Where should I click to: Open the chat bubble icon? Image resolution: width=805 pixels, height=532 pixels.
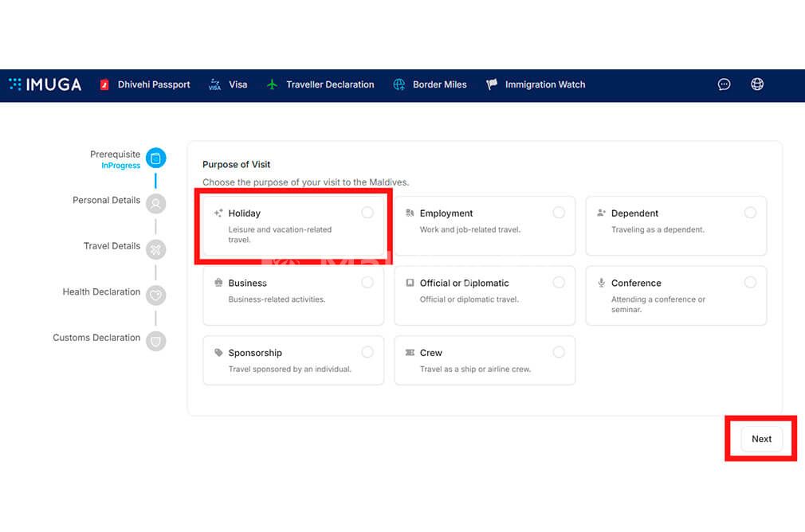pos(724,84)
